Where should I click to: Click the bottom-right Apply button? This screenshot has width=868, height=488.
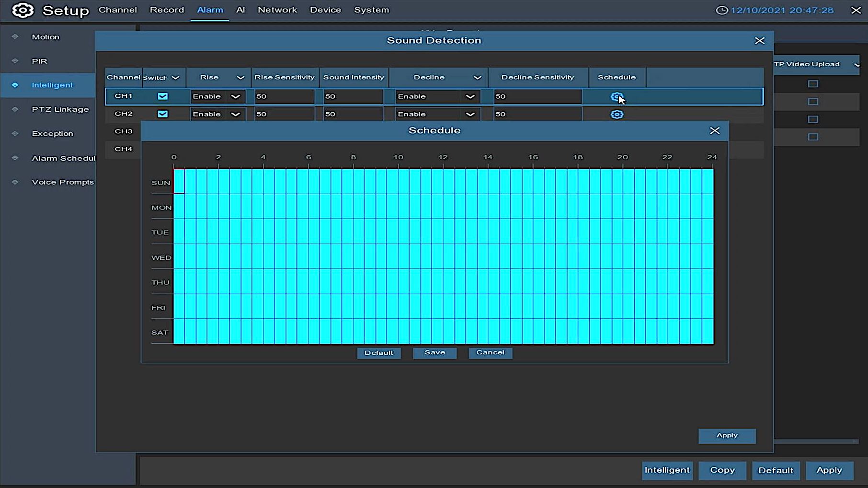[829, 470]
